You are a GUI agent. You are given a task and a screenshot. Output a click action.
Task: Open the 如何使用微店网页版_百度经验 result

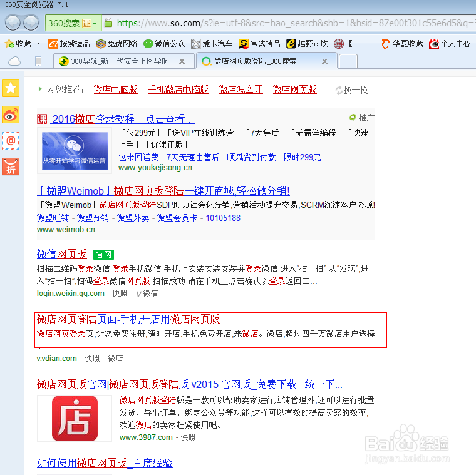coord(105,463)
